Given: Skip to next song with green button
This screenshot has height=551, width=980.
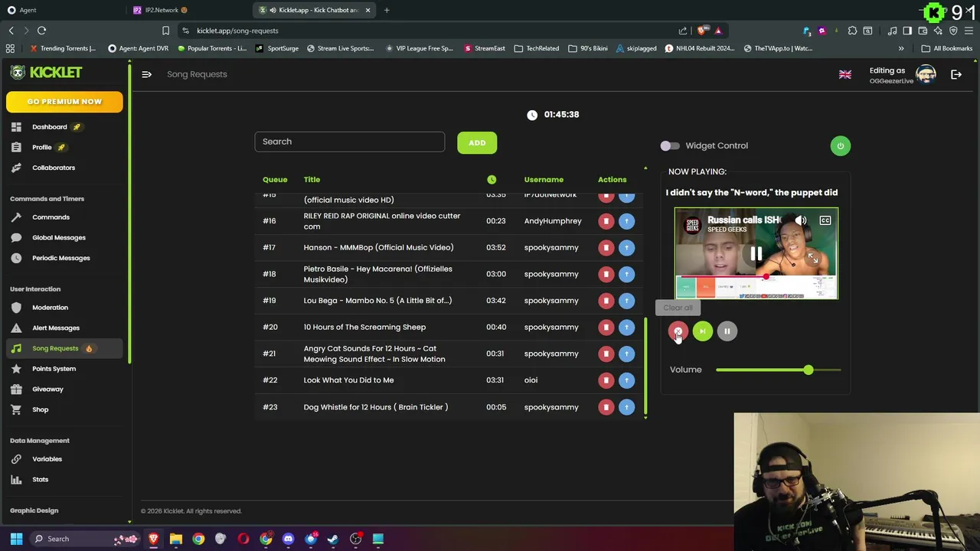Looking at the screenshot, I should point(702,331).
